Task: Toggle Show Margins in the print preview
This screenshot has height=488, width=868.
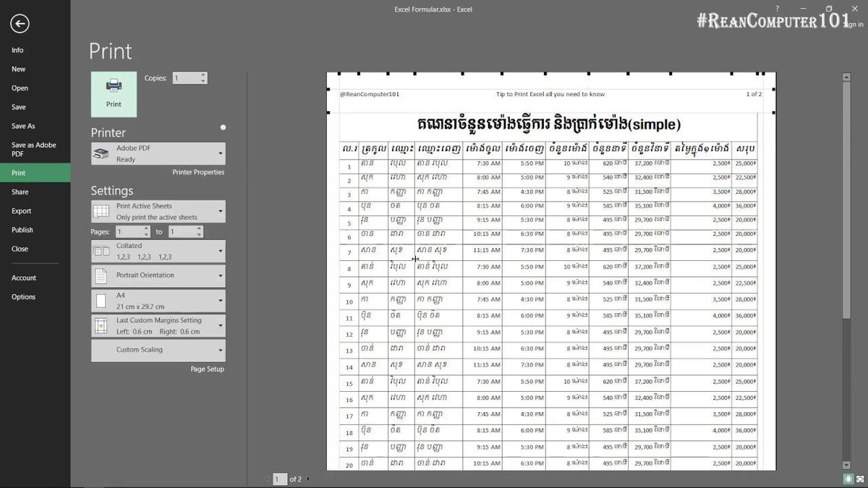Action: click(847, 478)
